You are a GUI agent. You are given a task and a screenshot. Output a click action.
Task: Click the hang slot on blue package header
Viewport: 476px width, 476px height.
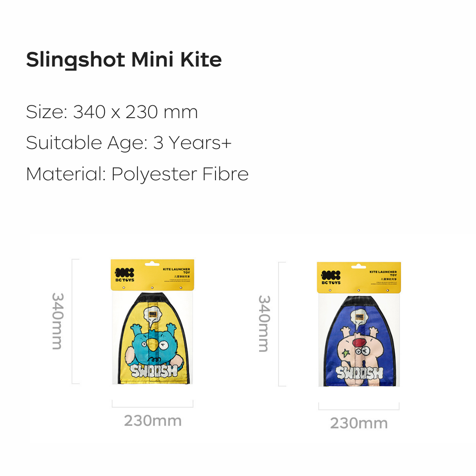pos(358,267)
